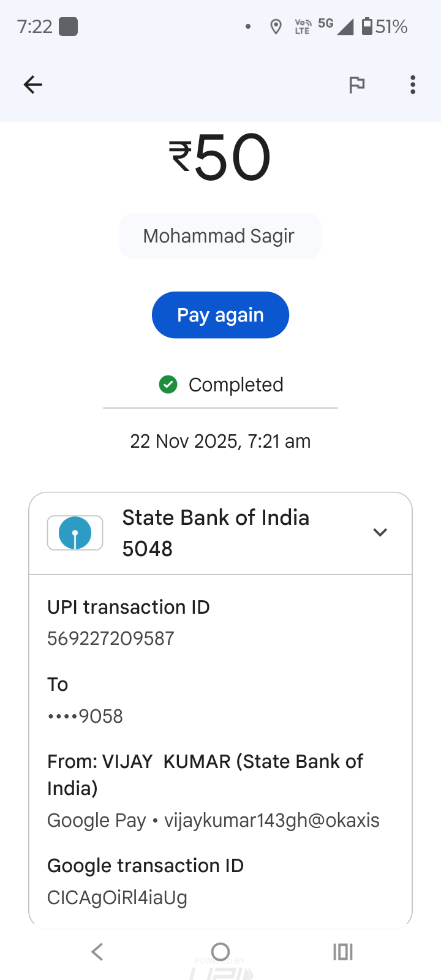Tap the location icon in status bar
This screenshot has height=980, width=441.
coord(276,27)
